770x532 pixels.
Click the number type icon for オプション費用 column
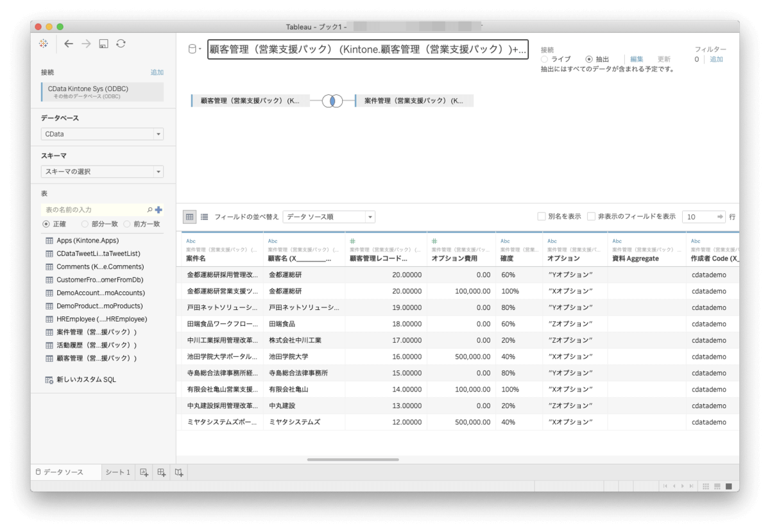point(434,241)
